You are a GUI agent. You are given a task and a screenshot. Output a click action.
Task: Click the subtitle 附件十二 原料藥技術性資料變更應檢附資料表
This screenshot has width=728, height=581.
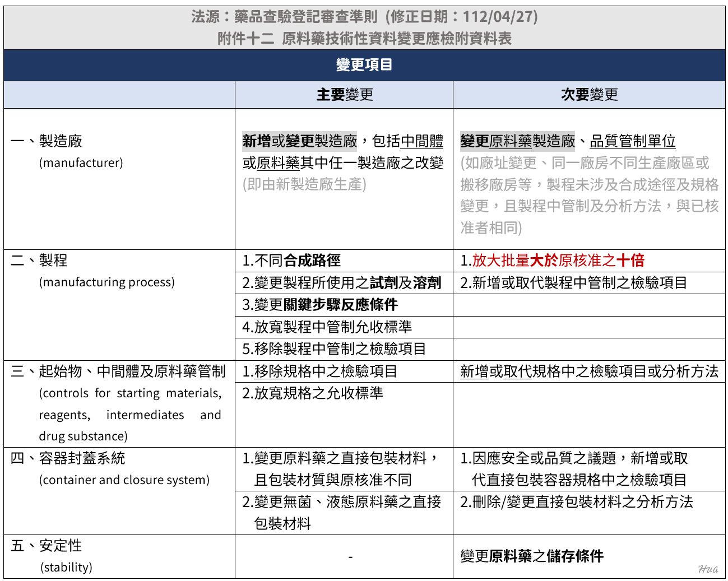[x=364, y=39]
